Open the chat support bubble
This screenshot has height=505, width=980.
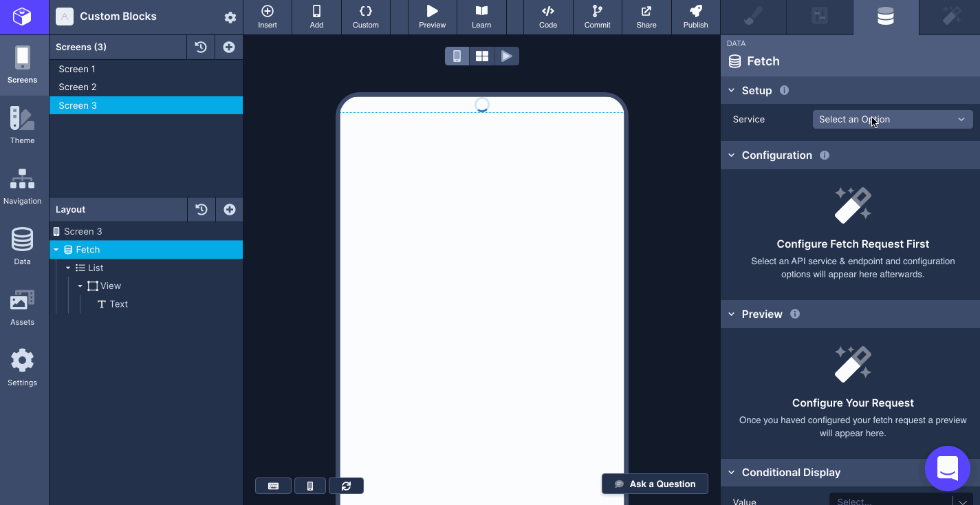(x=947, y=469)
